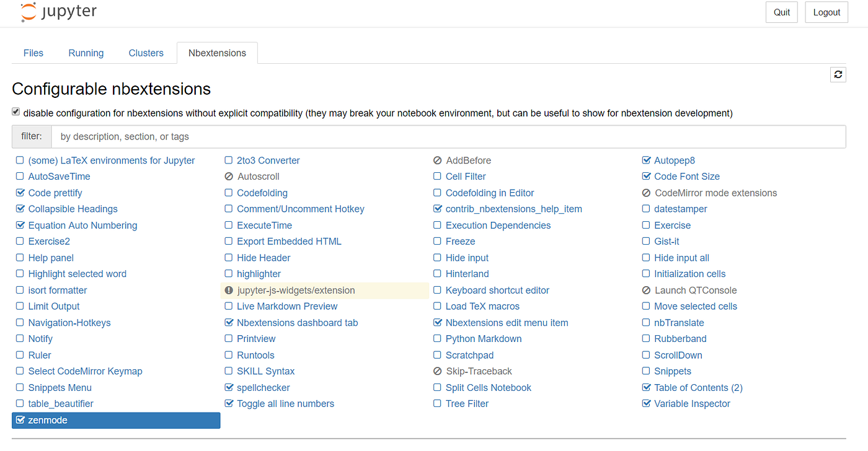The height and width of the screenshot is (451, 868).
Task: Enable the ExecuteTime checkbox
Action: pyautogui.click(x=229, y=225)
